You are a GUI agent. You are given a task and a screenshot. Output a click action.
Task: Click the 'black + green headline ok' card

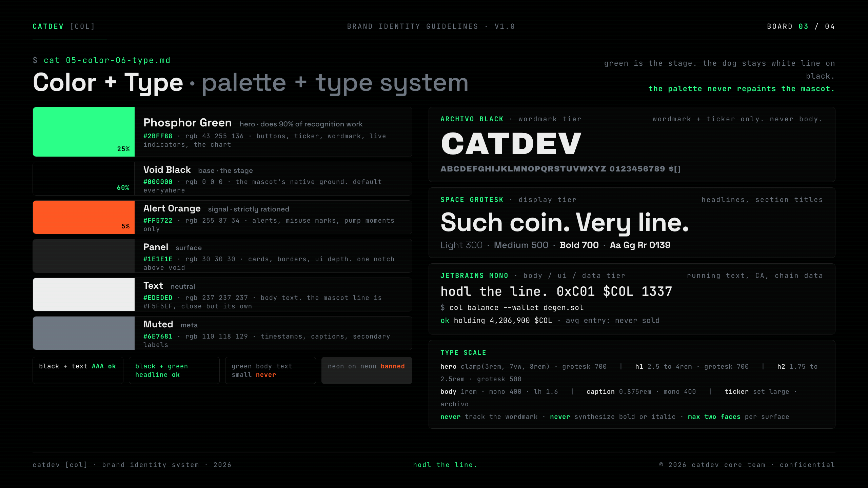click(x=174, y=370)
